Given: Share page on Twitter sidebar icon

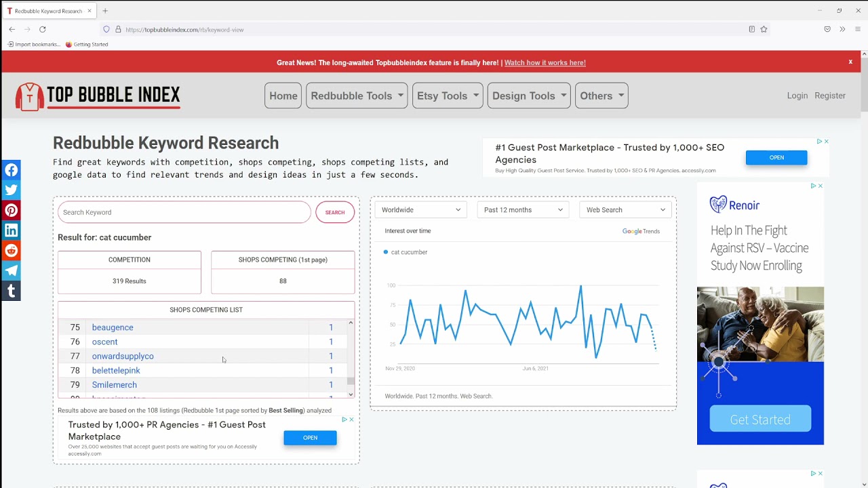Looking at the screenshot, I should pos(11,190).
